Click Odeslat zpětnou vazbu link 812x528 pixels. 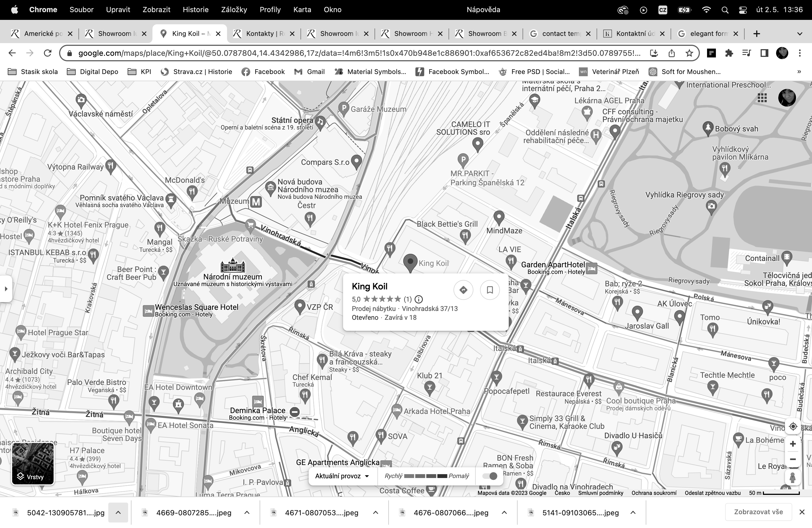click(712, 493)
